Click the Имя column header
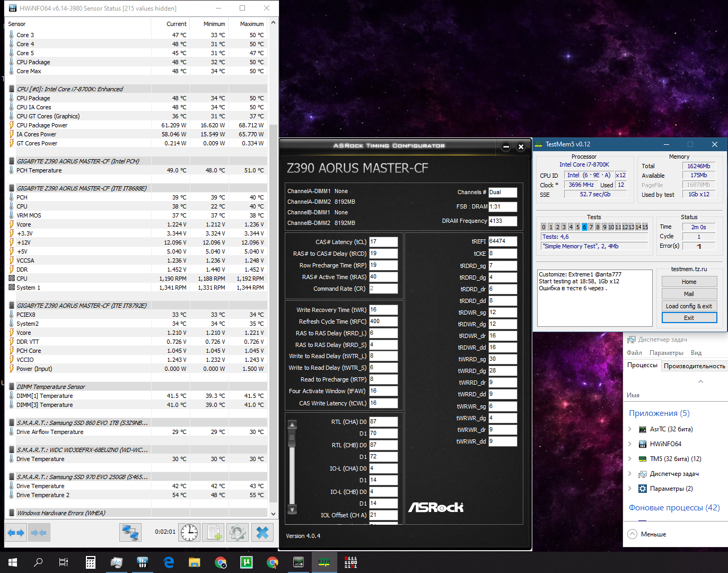Viewport: 728px width, 573px height. [x=633, y=395]
